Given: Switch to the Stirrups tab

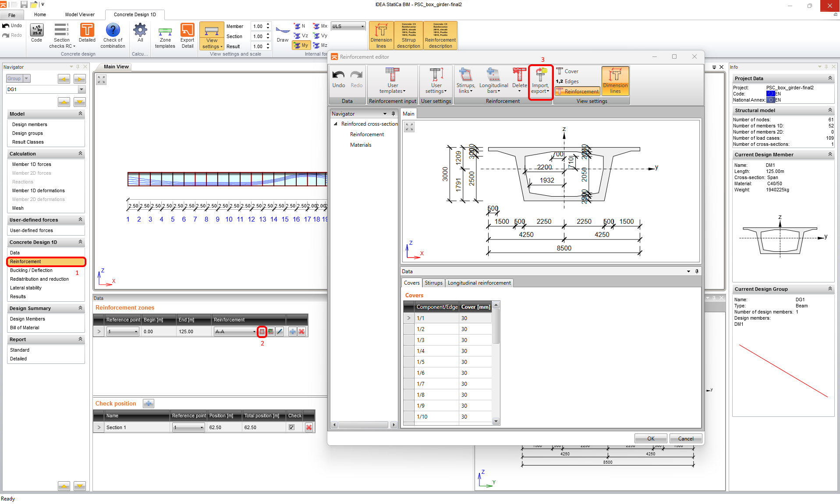Looking at the screenshot, I should point(433,283).
